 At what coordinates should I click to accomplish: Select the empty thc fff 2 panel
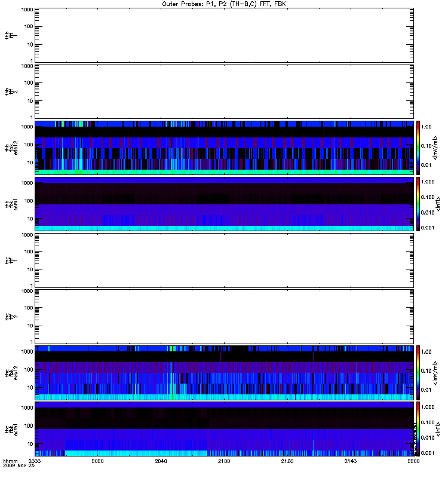tap(225, 317)
